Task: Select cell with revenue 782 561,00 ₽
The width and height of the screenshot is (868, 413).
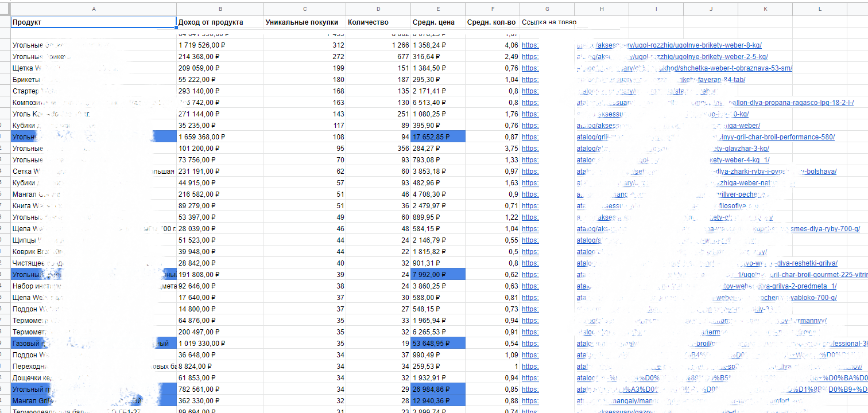Action: pos(220,389)
